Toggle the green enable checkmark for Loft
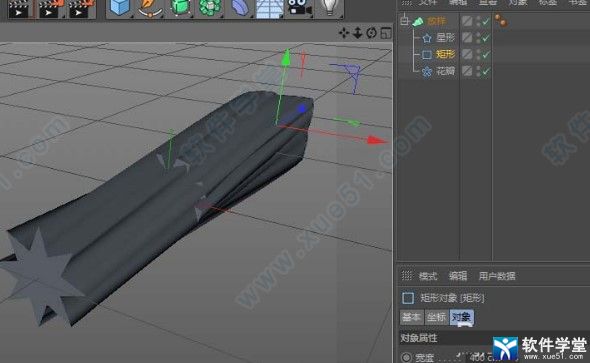The height and width of the screenshot is (363, 590). pyautogui.click(x=486, y=21)
